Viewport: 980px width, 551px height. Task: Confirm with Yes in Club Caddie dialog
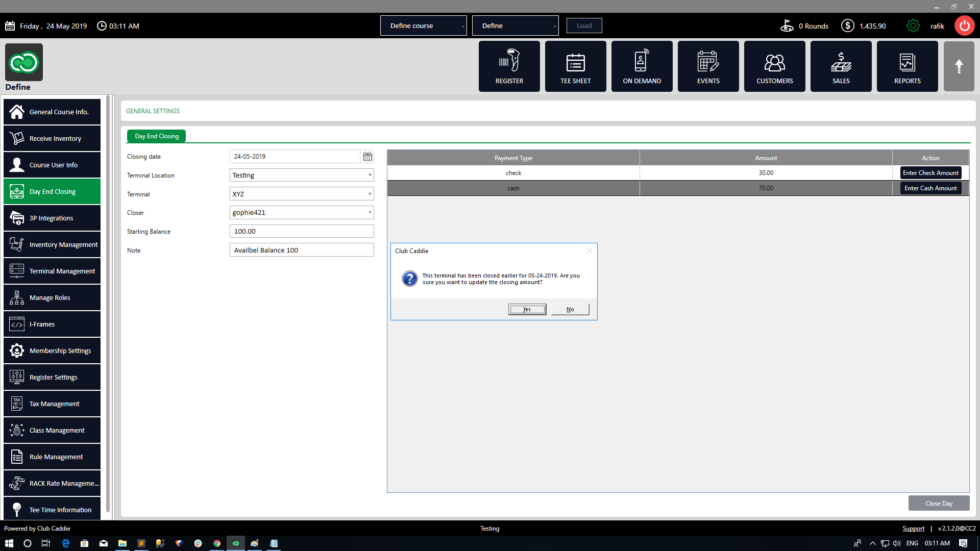(x=527, y=309)
